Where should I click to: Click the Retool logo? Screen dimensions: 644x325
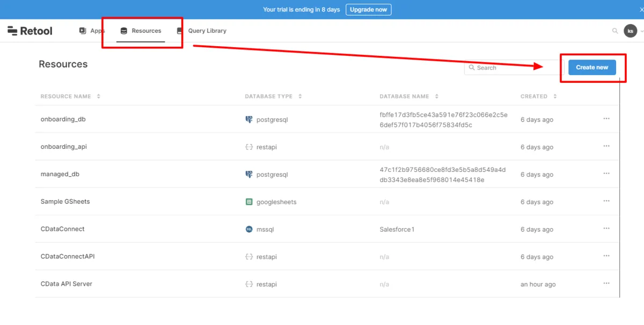point(30,31)
